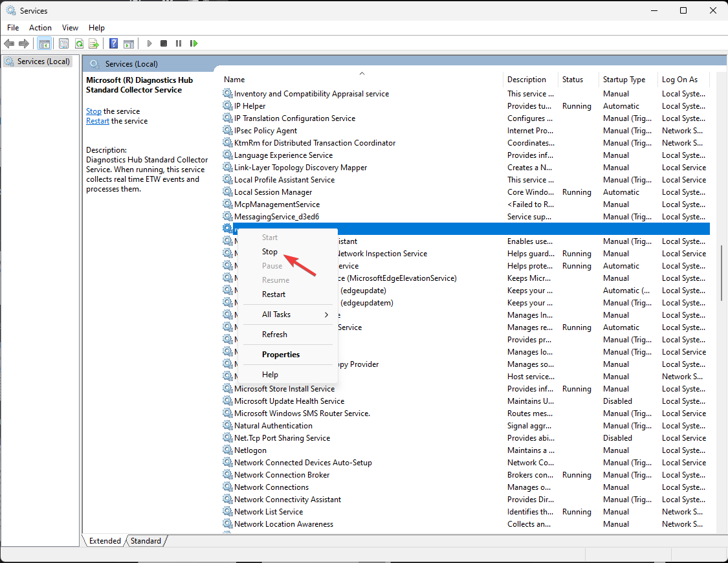The image size is (728, 563).
Task: Select the Network Connection Broker service
Action: tap(465, 475)
